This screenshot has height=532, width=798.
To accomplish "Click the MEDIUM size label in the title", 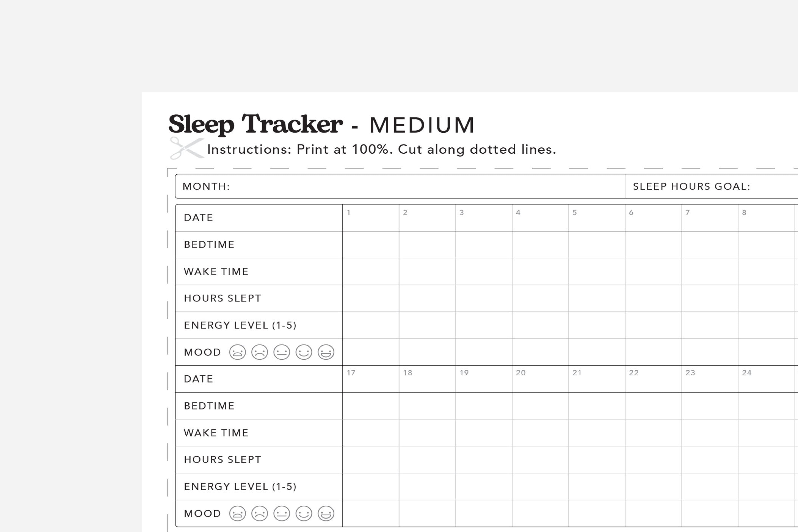I will [422, 125].
